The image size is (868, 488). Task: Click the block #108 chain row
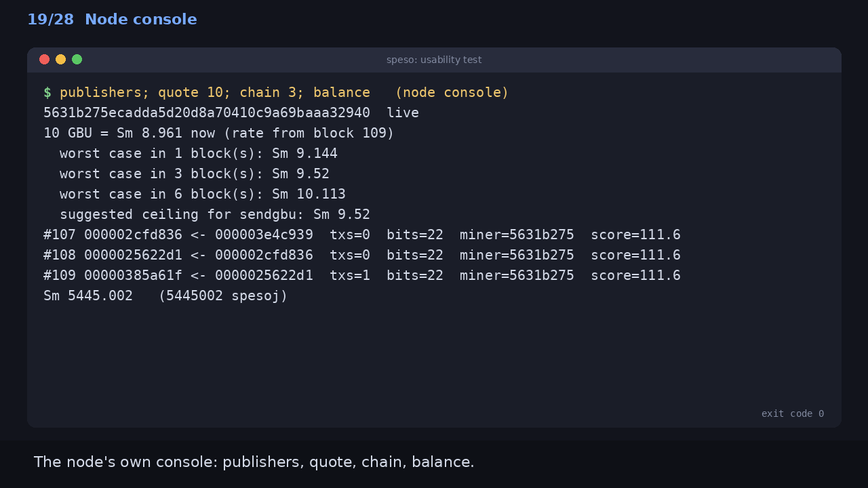(x=362, y=255)
